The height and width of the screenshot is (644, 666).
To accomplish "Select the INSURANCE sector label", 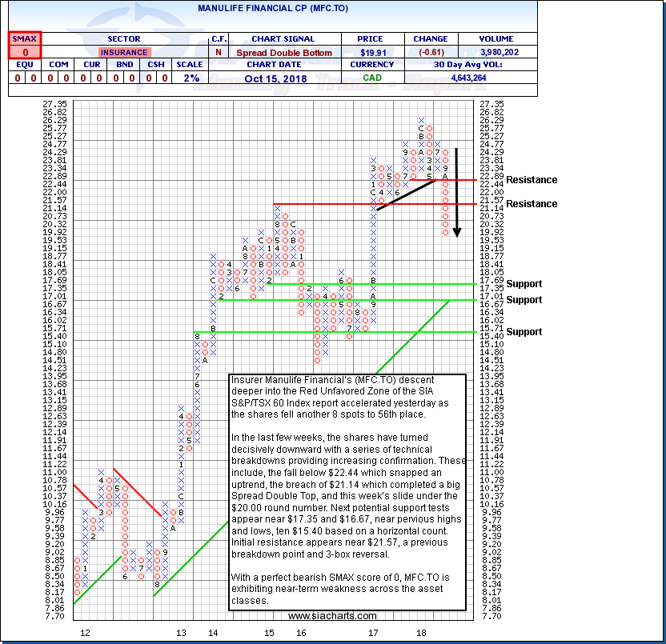I will point(124,52).
